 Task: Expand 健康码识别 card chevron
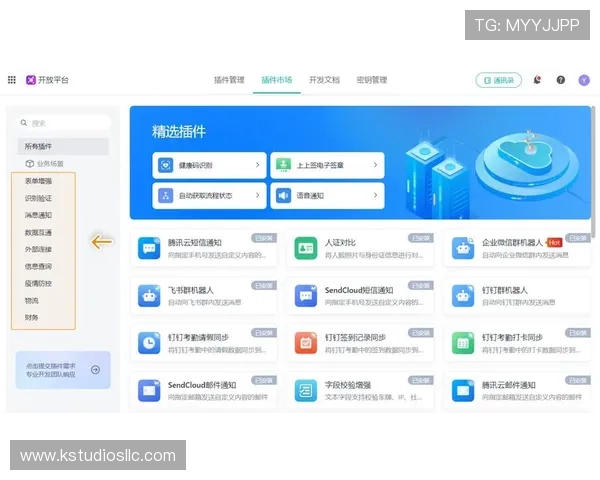click(258, 165)
